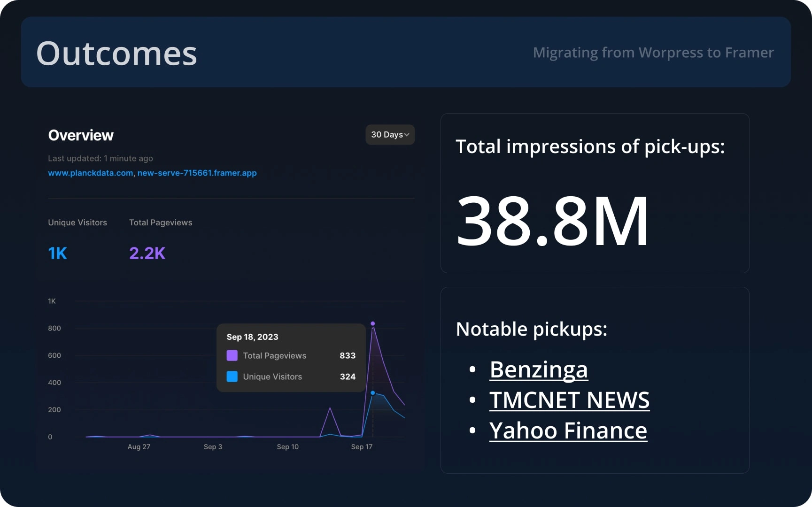The height and width of the screenshot is (507, 812).
Task: Click the Sep 18, 2023 tooltip date
Action: [x=252, y=337]
